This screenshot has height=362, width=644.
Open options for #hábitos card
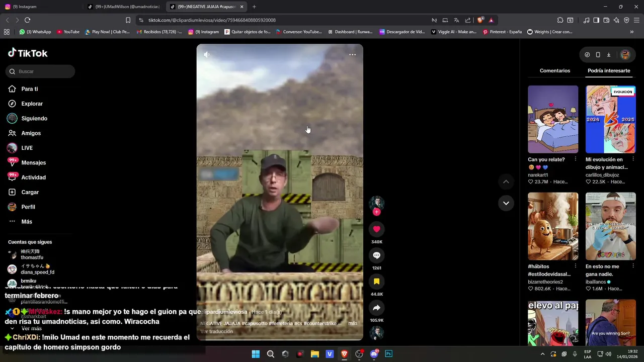pos(575,265)
